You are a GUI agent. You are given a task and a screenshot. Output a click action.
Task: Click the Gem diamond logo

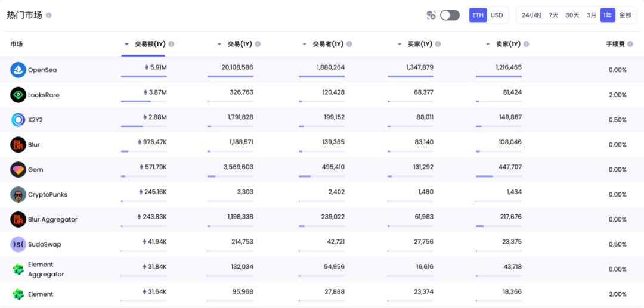coord(18,169)
